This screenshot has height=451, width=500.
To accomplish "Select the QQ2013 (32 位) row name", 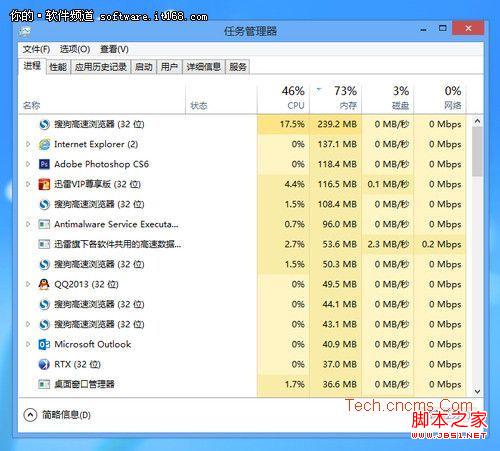I will [86, 284].
